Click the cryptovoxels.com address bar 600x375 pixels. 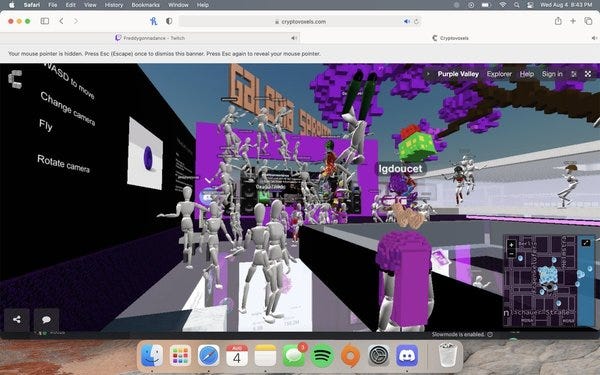300,21
